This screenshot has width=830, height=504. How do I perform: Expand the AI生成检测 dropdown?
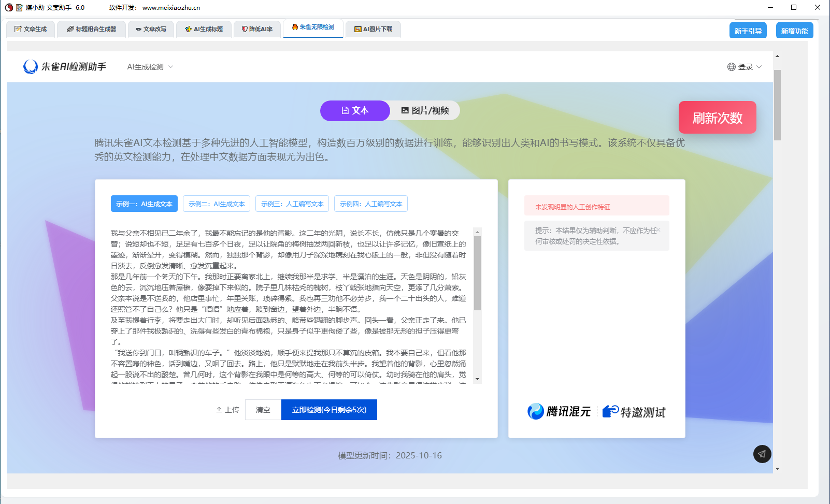tap(150, 67)
